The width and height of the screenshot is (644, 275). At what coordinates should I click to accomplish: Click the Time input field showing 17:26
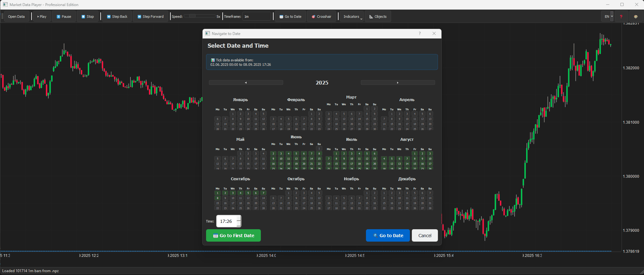[x=226, y=221]
